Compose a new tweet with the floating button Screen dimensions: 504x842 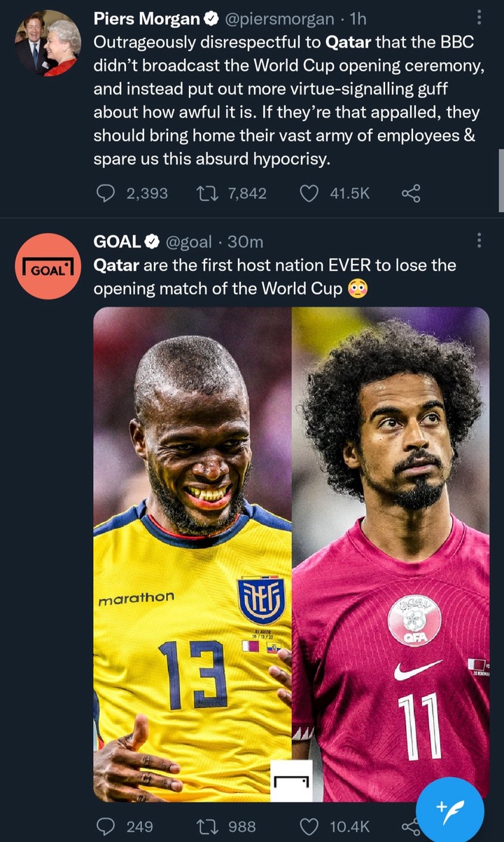point(449,811)
